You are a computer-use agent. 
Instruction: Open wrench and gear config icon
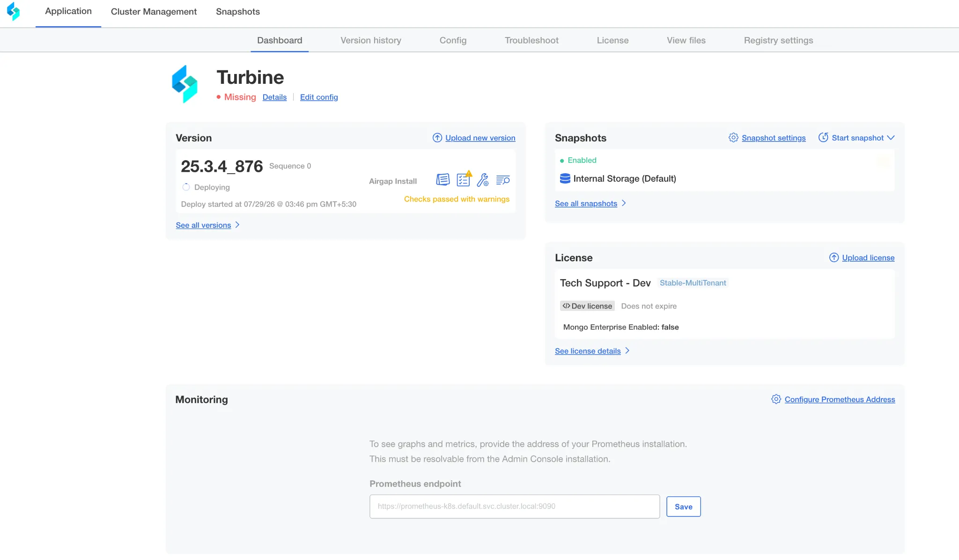[x=483, y=180]
